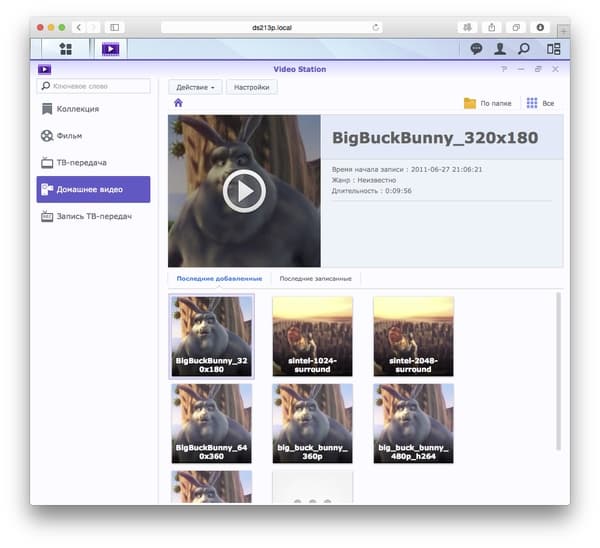The width and height of the screenshot is (600, 548).
Task: Open BigBuckBunny_640x360 thumbnail
Action: [x=211, y=424]
